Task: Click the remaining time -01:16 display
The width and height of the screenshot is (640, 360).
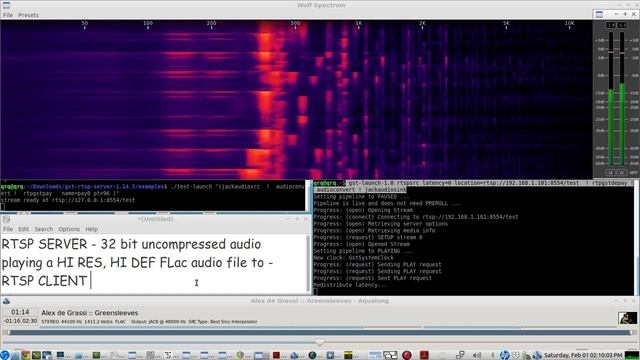Action: pos(12,321)
